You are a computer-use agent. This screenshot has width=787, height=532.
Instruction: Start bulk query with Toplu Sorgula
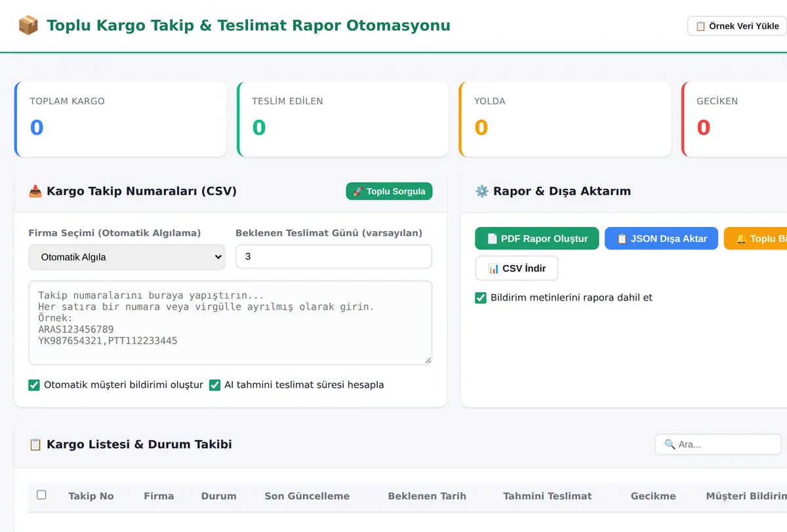(389, 192)
